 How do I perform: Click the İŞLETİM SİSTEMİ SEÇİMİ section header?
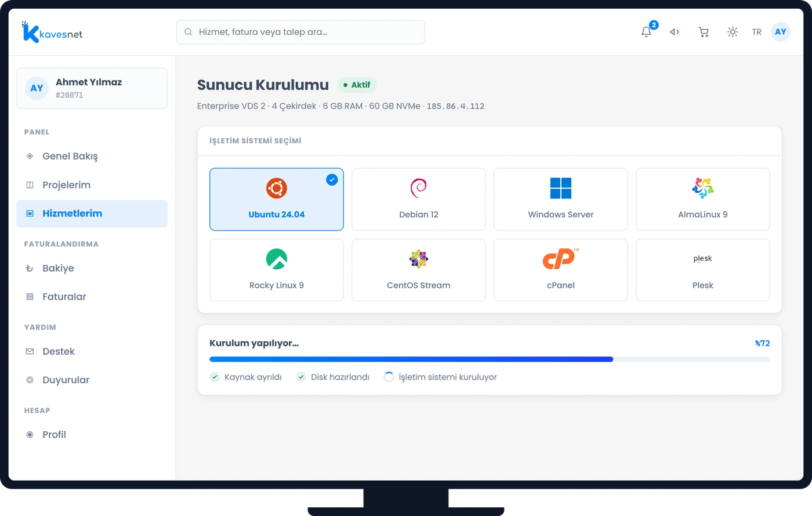(255, 141)
